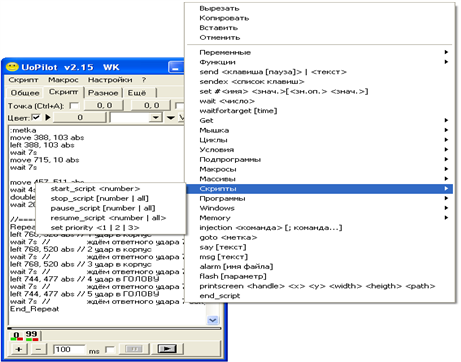The height and width of the screenshot is (362, 461).
Task: Click the black down-arrow beside the color combo box
Action: [171, 118]
